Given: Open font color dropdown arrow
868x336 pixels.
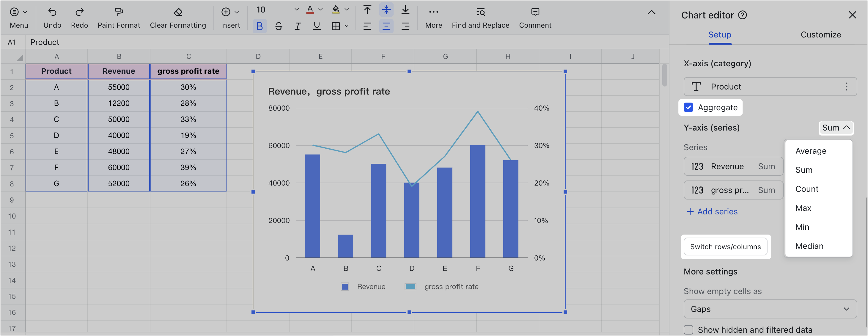Looking at the screenshot, I should [320, 10].
